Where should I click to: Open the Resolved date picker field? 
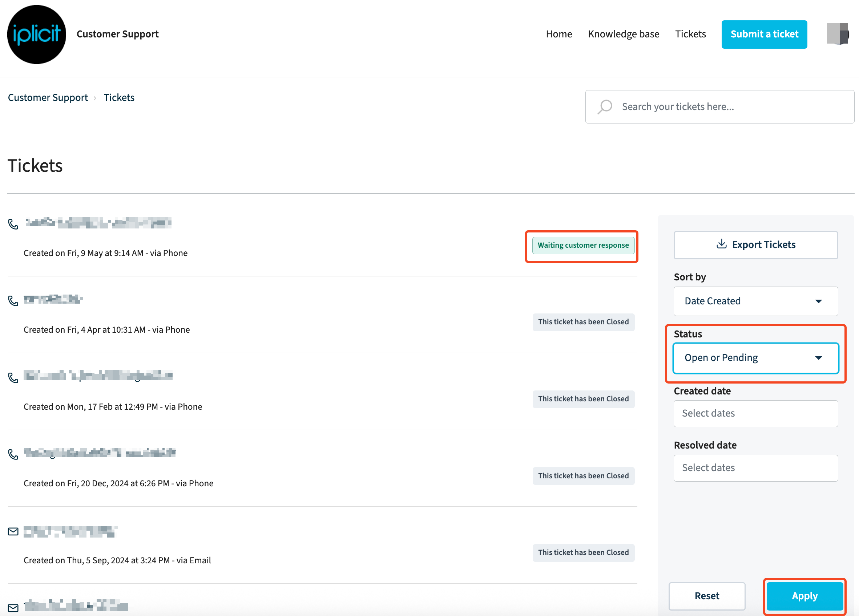[755, 468]
